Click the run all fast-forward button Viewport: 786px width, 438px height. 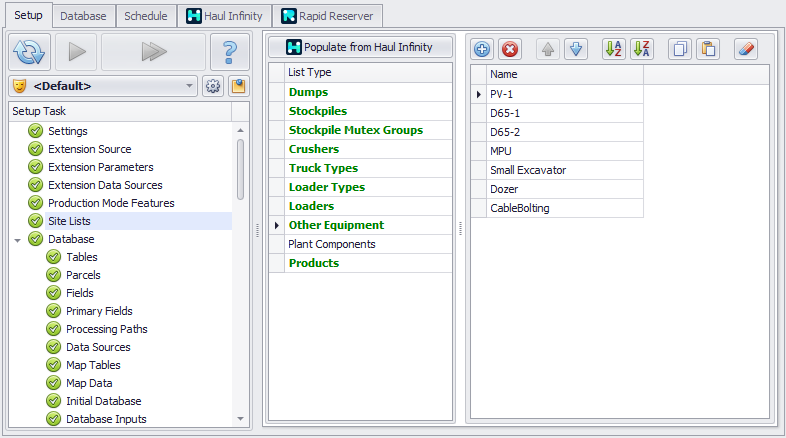pos(153,52)
